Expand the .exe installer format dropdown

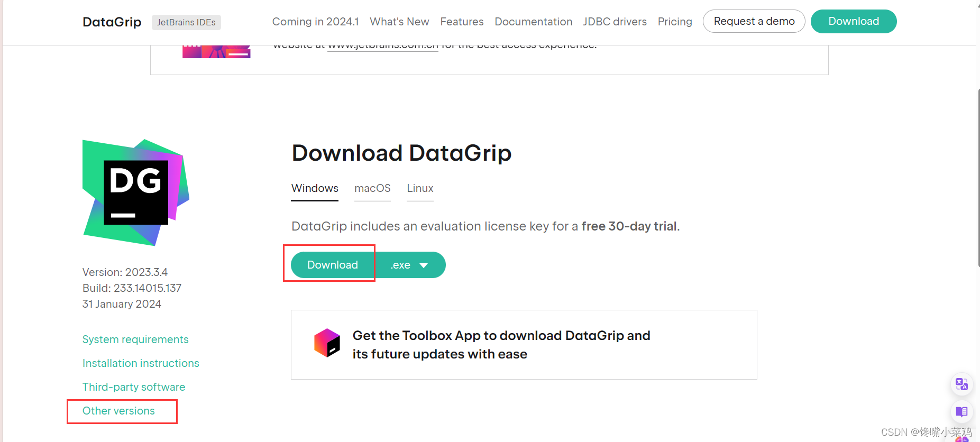[x=410, y=265]
